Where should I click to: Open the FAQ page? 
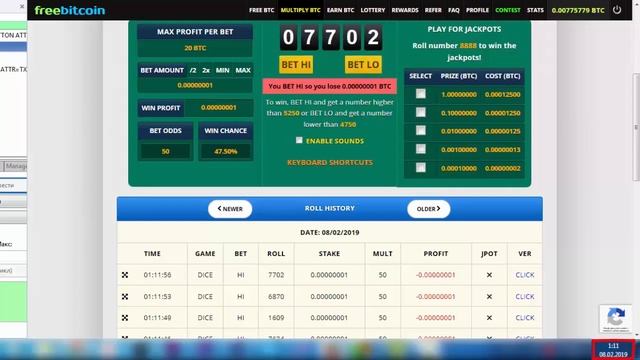[454, 10]
